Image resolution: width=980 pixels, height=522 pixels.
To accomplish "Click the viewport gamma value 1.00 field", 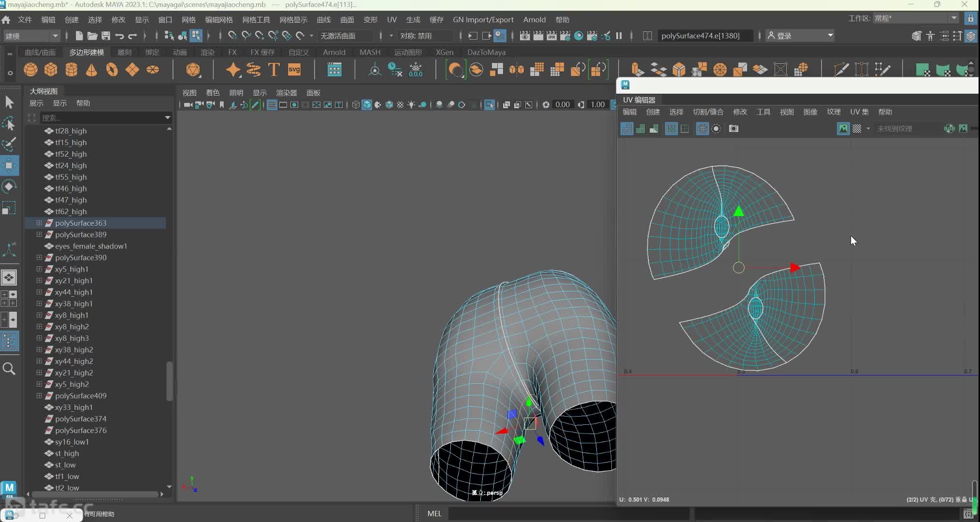I will [x=597, y=105].
